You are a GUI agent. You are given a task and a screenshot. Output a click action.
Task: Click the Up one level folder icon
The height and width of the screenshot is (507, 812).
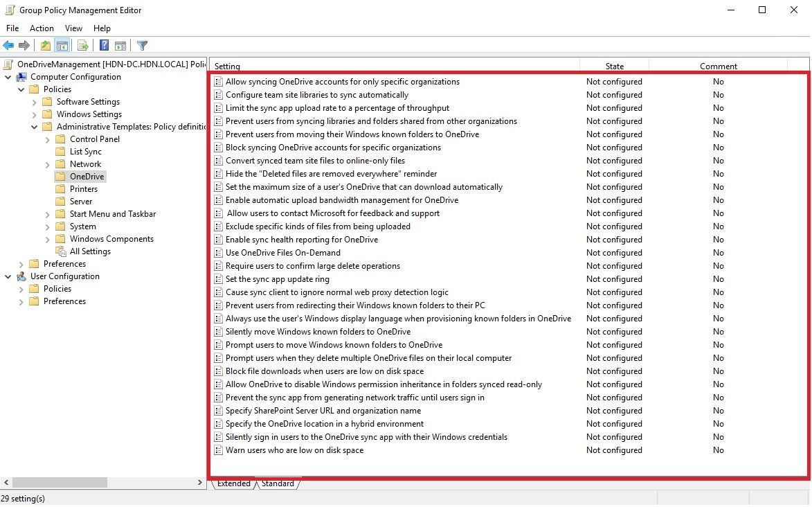tap(46, 46)
